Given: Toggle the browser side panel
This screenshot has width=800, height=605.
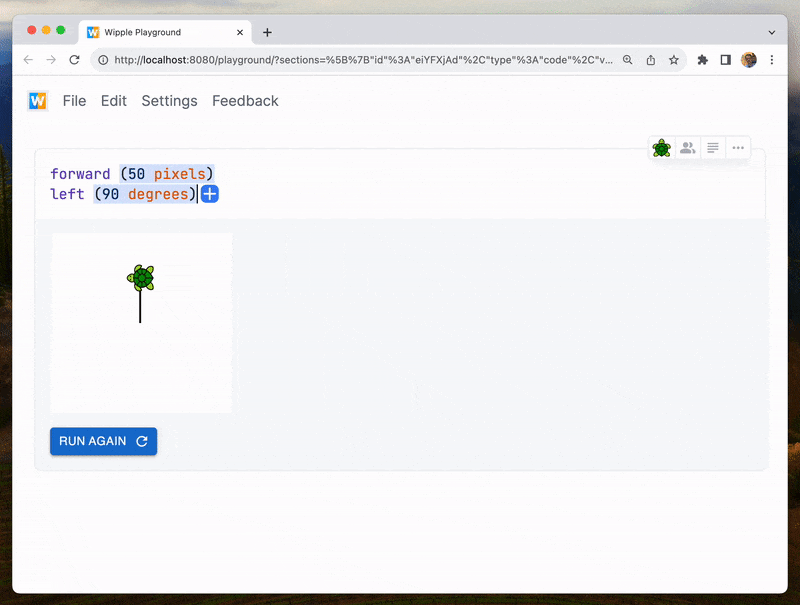Looking at the screenshot, I should pyautogui.click(x=726, y=60).
